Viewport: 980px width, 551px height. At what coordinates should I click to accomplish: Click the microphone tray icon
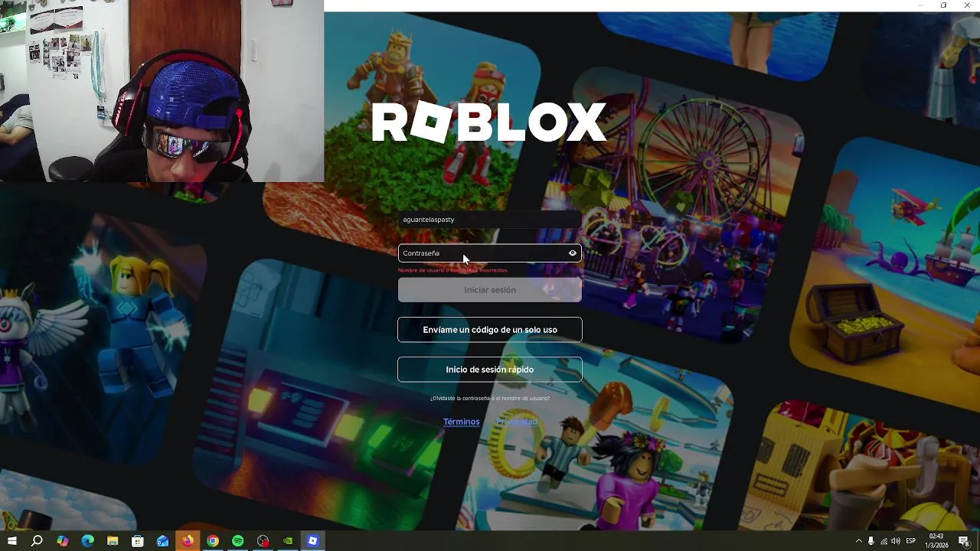pos(871,541)
